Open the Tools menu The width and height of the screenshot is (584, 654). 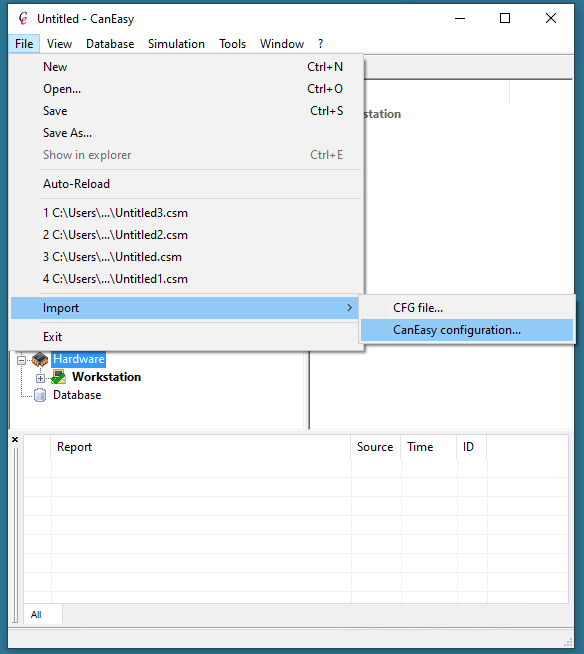coord(233,44)
